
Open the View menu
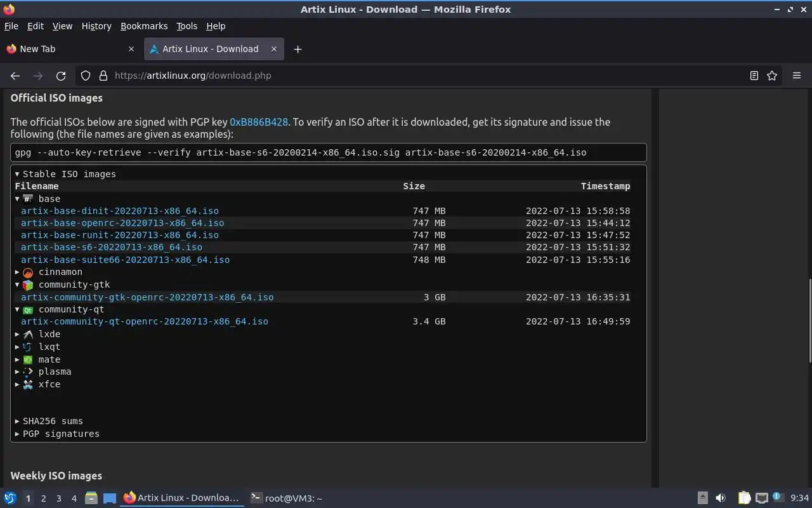[62, 26]
